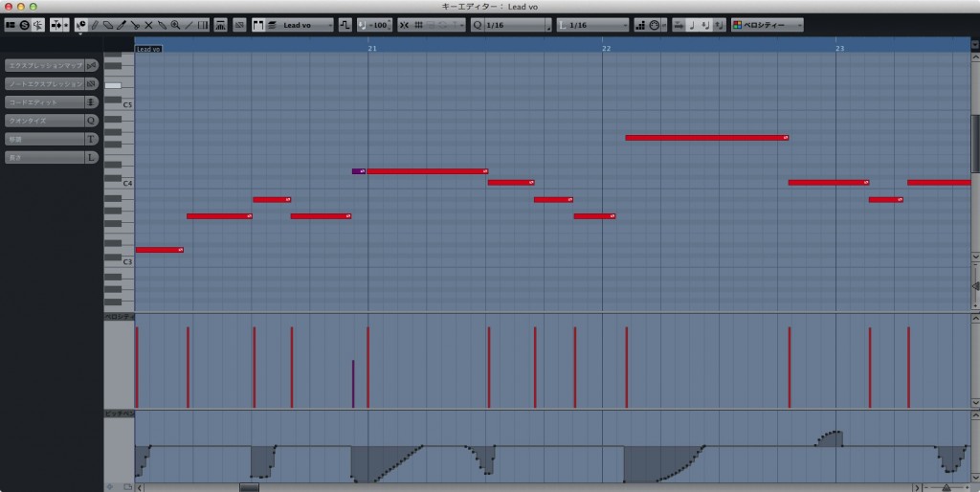Select the Object Selection arrow tool
Viewport: 980px width, 492px height.
click(81, 25)
